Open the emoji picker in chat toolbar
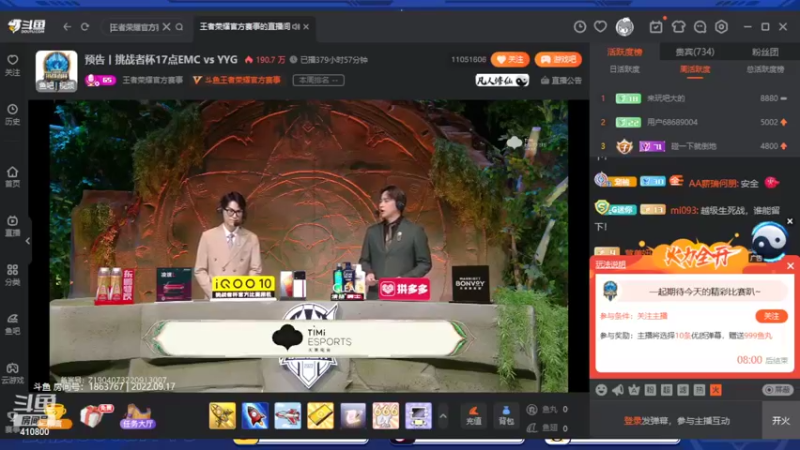This screenshot has width=800, height=450. click(602, 390)
